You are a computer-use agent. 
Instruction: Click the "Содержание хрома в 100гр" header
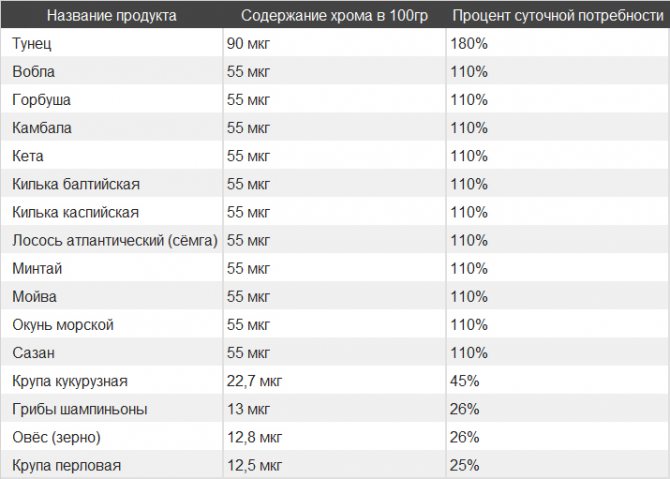[x=335, y=16]
